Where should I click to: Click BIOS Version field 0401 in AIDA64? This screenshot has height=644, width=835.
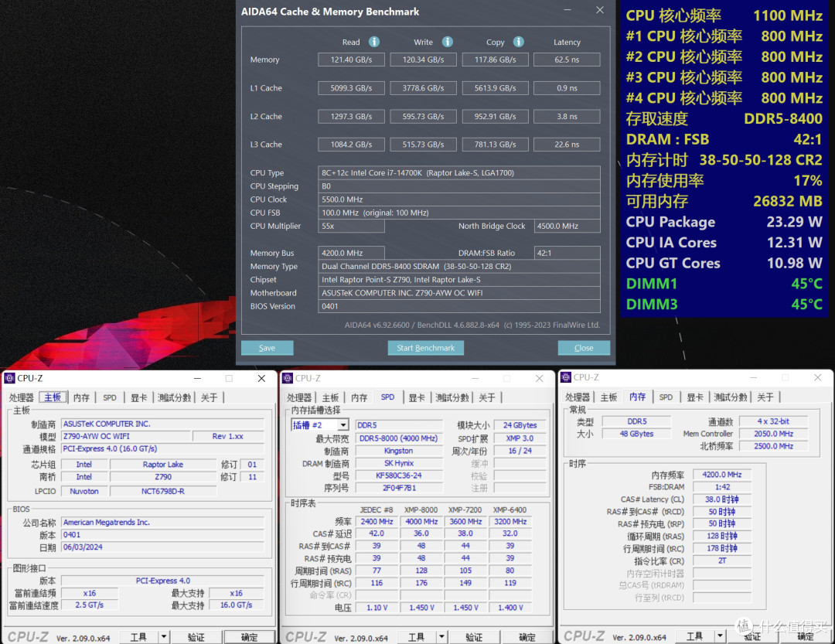(459, 305)
